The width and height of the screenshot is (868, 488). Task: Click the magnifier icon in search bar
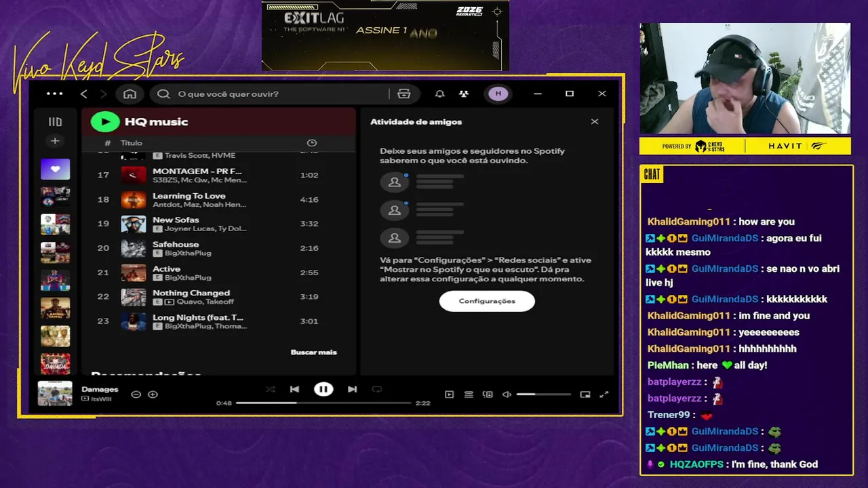[163, 94]
